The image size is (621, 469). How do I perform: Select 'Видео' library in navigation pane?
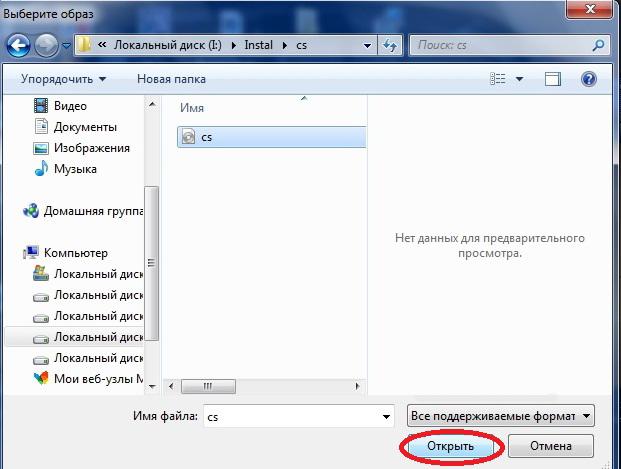70,106
